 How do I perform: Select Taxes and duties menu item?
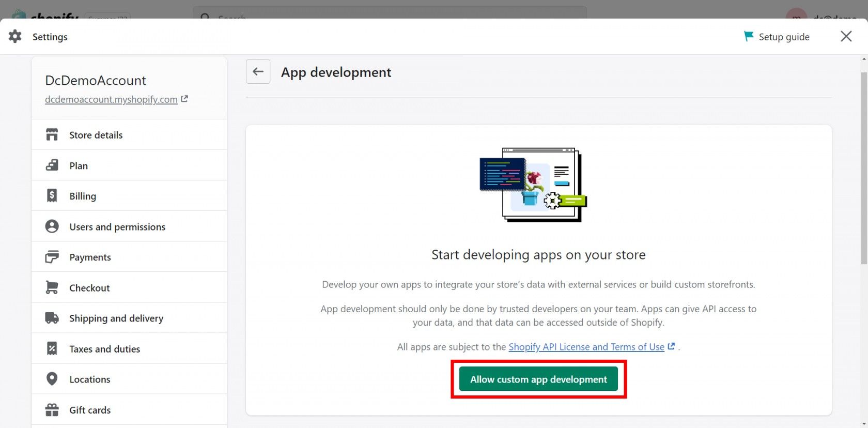tap(104, 349)
